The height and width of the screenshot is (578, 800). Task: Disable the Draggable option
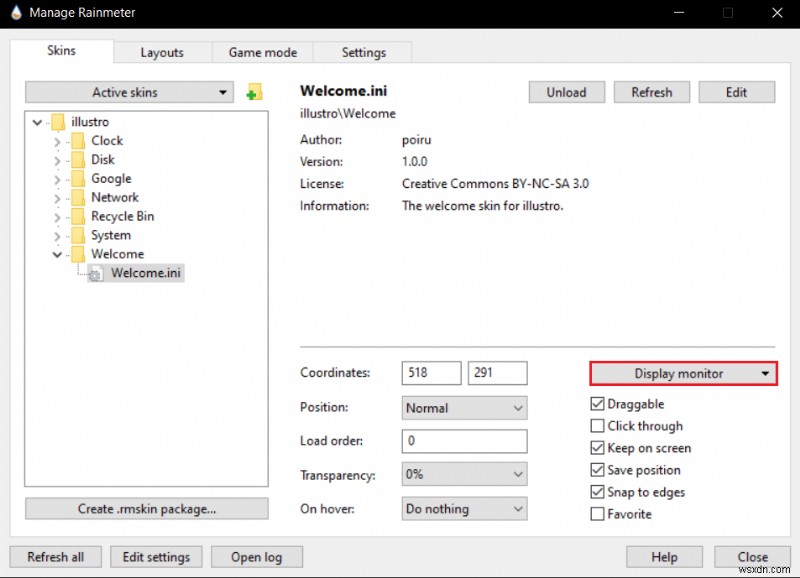tap(597, 404)
